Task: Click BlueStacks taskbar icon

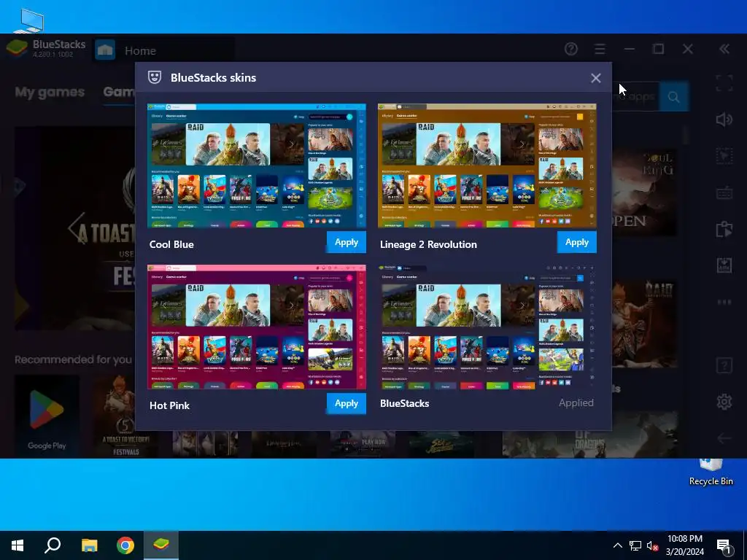Action: point(161,545)
